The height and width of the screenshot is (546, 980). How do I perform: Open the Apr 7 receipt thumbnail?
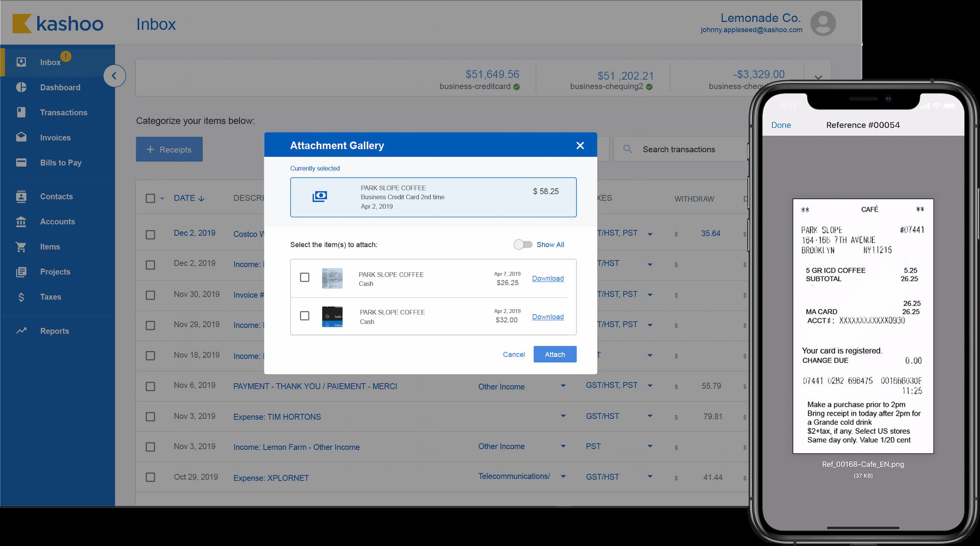coord(332,279)
